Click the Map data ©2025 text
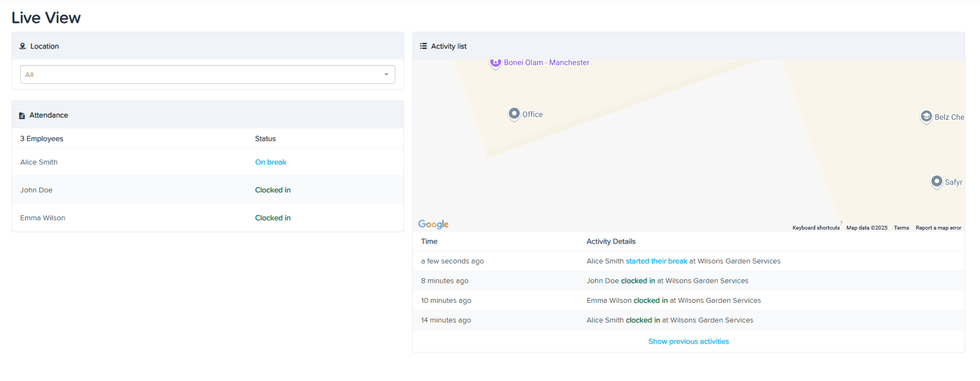 point(867,228)
